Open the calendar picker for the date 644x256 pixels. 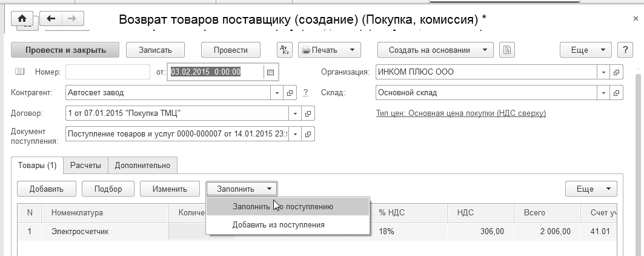[x=270, y=72]
